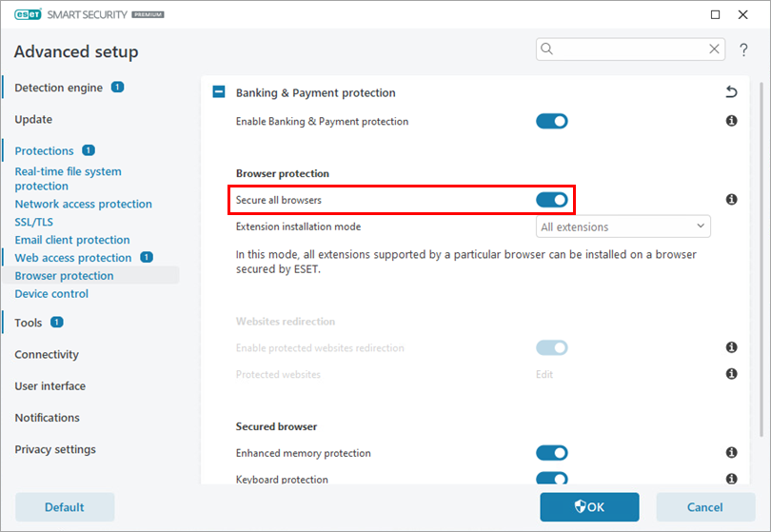Disable the Secure all browsers switch
The image size is (771, 532).
click(552, 200)
